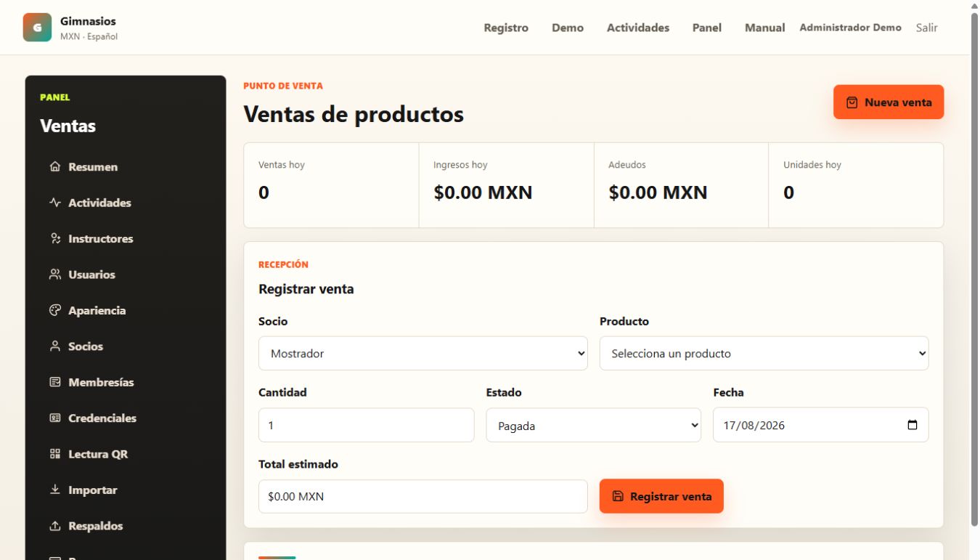Click the Nueva venta button
The height and width of the screenshot is (560, 980).
[x=889, y=102]
